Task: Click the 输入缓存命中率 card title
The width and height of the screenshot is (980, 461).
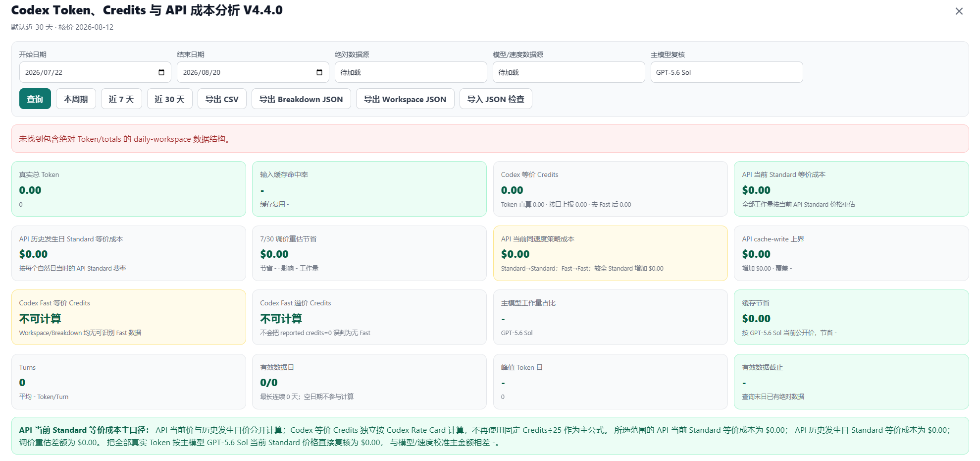Action: pyautogui.click(x=284, y=174)
